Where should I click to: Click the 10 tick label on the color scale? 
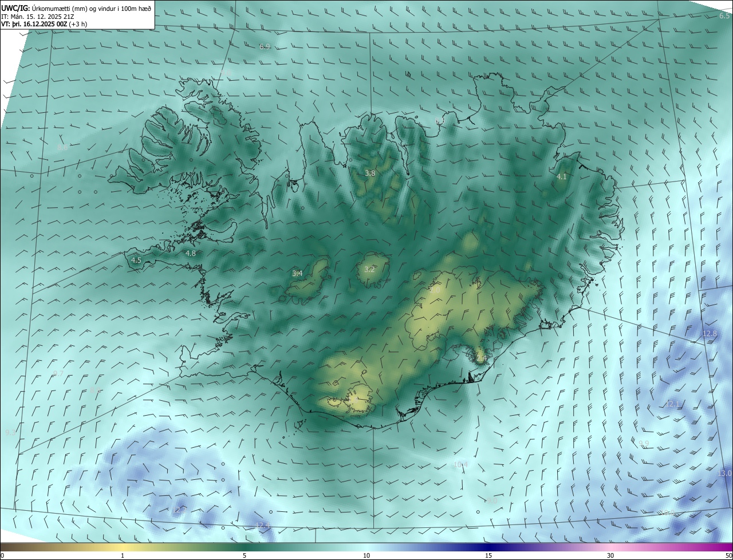coord(366,555)
